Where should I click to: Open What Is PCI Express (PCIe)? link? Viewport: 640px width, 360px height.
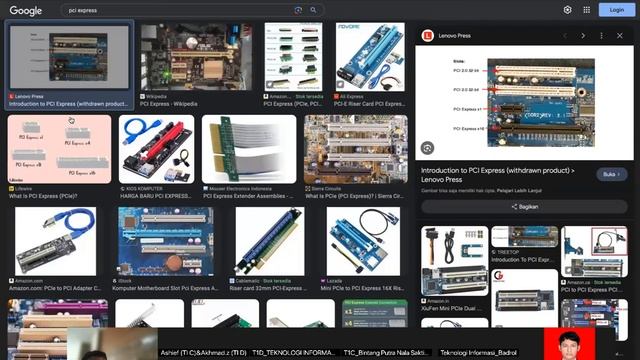(43, 196)
